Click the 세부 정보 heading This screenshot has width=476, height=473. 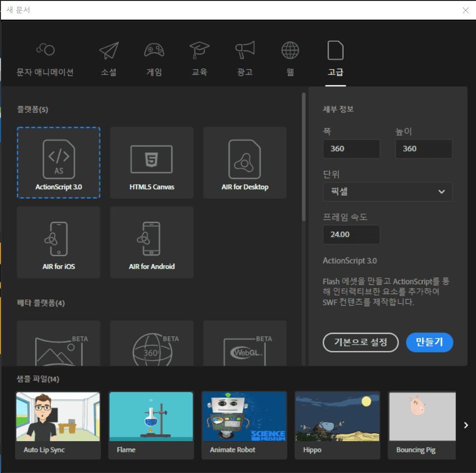point(338,109)
